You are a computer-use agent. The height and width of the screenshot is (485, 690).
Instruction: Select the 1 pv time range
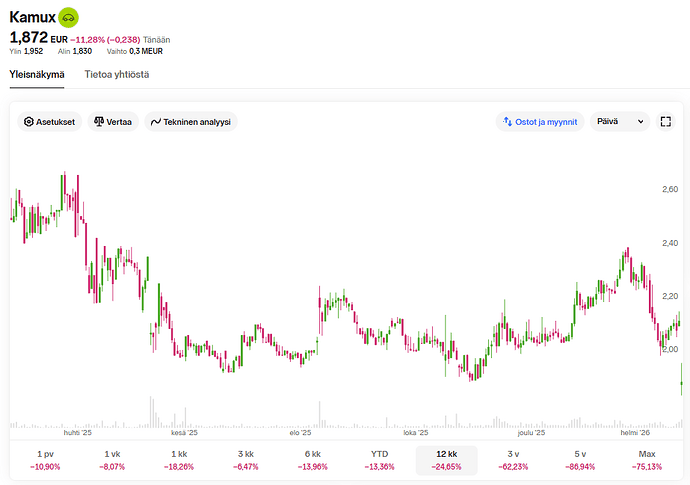click(x=45, y=460)
